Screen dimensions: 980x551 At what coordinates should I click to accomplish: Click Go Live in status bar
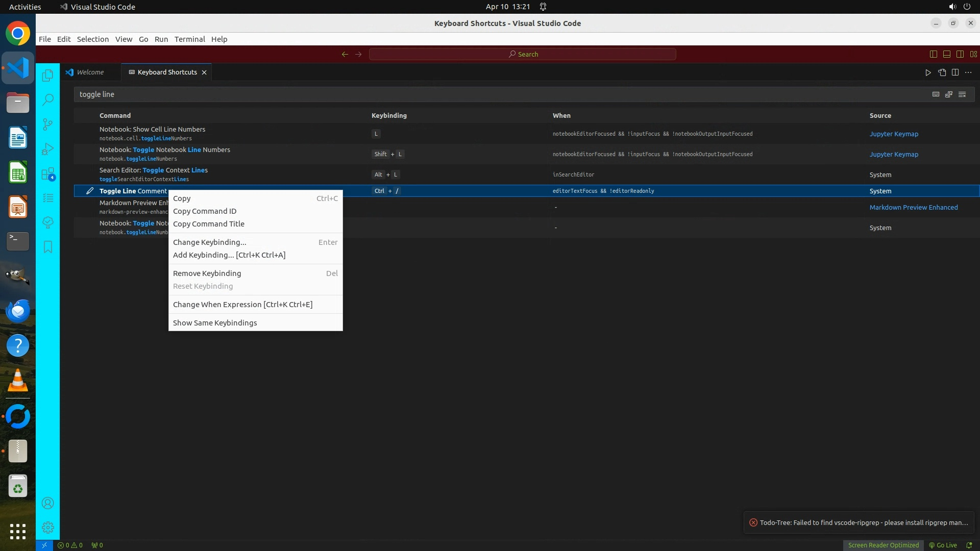(x=943, y=545)
